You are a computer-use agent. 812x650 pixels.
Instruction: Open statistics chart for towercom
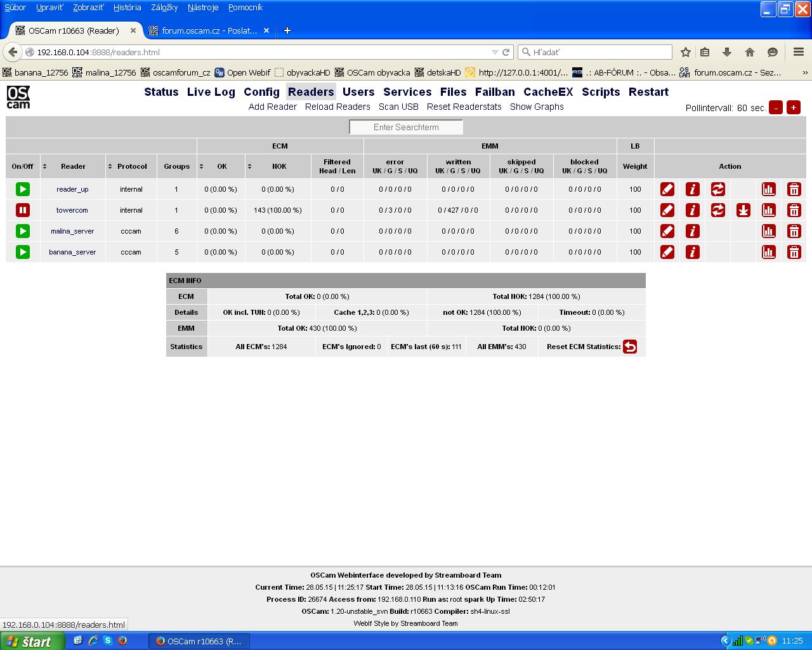[769, 210]
